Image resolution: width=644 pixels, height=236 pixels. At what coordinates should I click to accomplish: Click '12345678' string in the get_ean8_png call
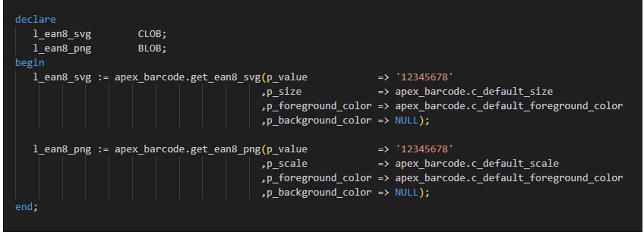(424, 149)
